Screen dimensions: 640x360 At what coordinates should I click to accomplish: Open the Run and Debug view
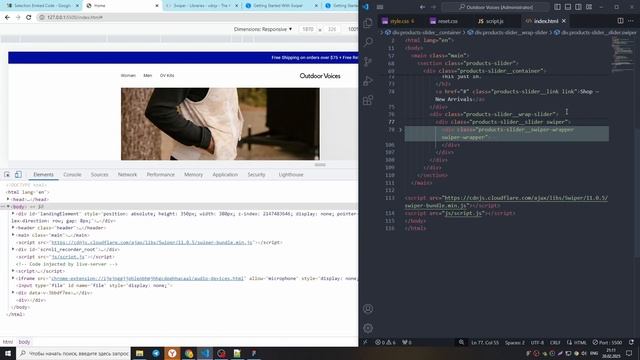pos(368,81)
